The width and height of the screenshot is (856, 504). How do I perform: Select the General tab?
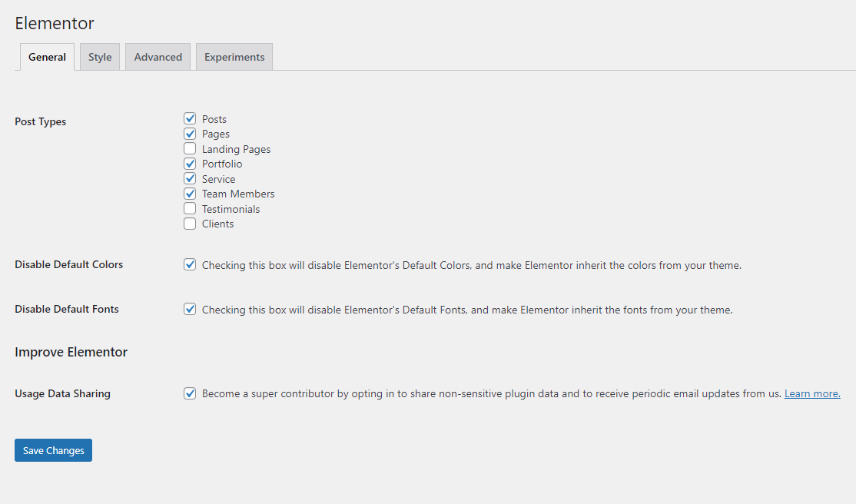(47, 57)
